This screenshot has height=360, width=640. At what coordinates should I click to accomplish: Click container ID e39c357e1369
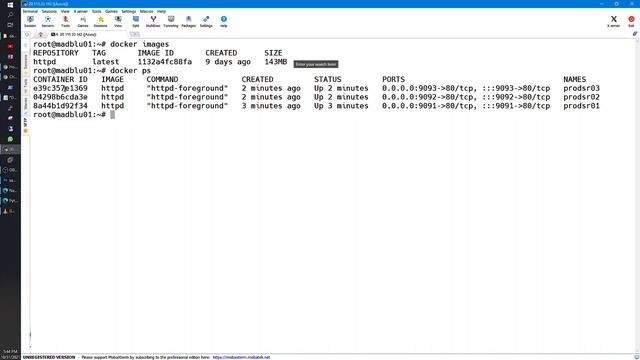(x=60, y=88)
